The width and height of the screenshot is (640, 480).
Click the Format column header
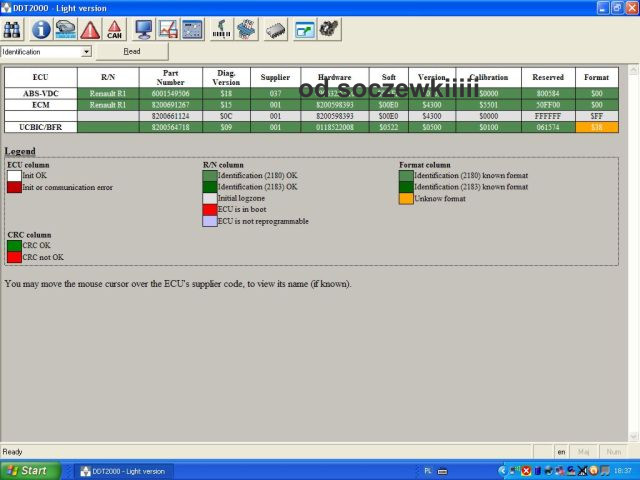[x=597, y=78]
